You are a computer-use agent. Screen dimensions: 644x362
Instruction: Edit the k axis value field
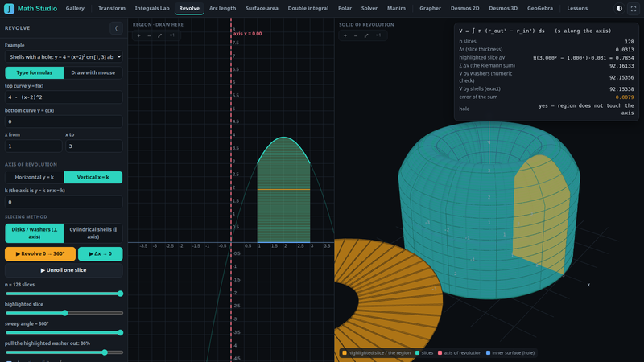pos(64,202)
